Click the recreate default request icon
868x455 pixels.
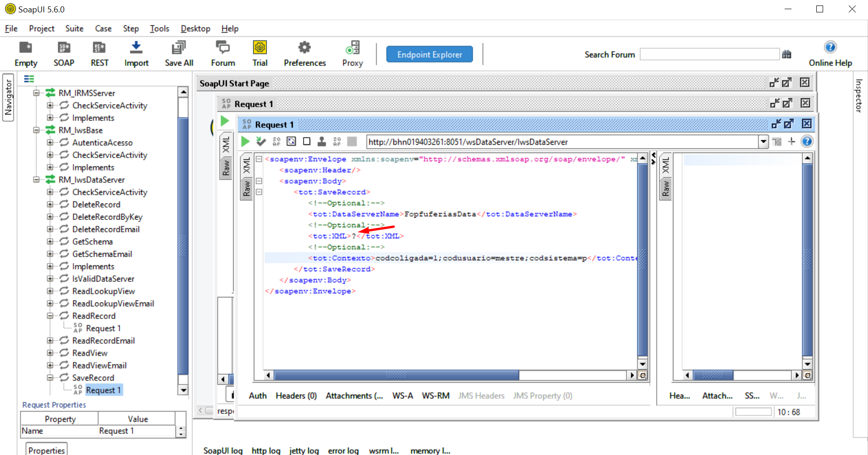[291, 142]
